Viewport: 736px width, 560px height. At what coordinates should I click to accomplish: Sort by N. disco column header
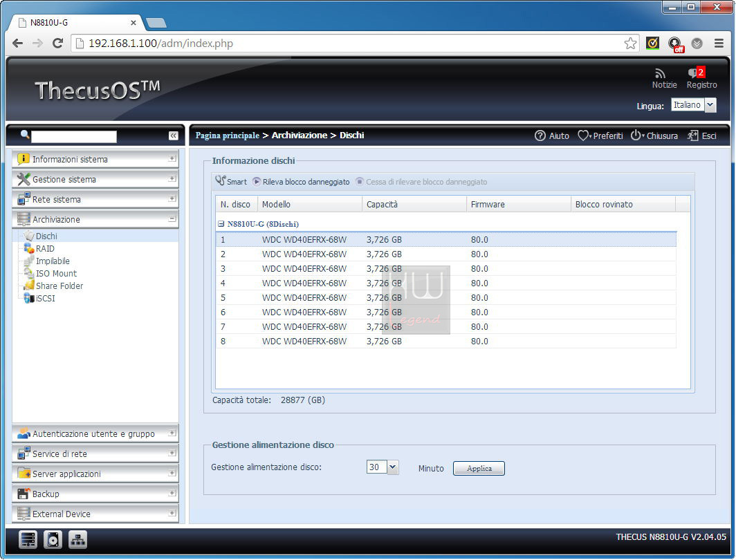coord(237,204)
